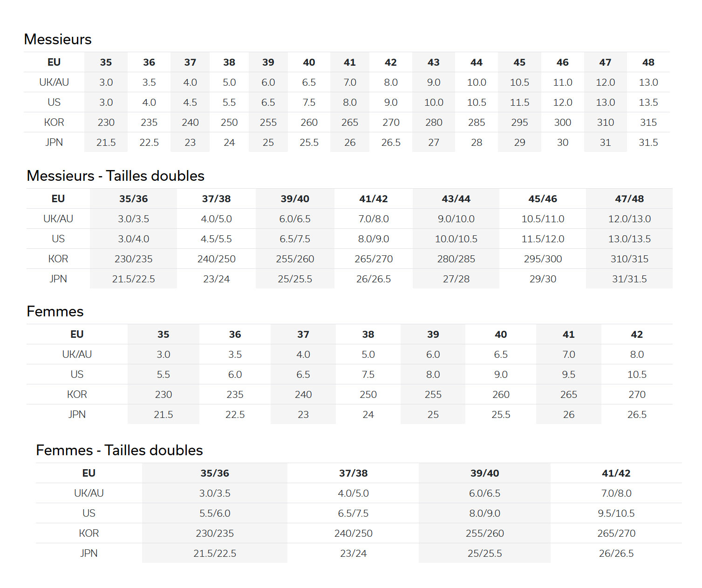Click EU size 44 header in Messieurs table
The image size is (702, 588).
click(x=477, y=62)
